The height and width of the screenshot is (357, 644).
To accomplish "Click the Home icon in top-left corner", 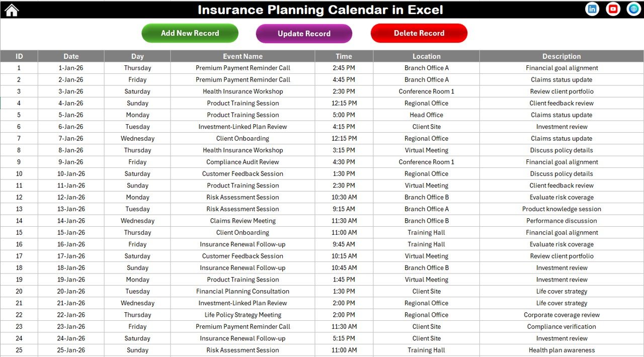I will click(11, 9).
